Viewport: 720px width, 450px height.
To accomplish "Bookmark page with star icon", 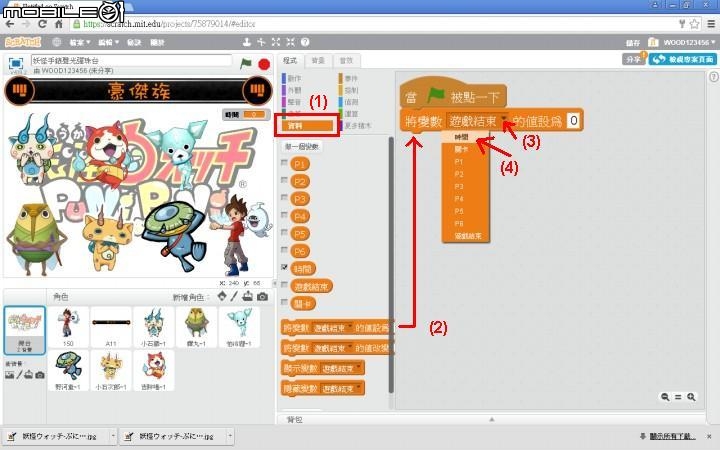I will click(x=694, y=23).
